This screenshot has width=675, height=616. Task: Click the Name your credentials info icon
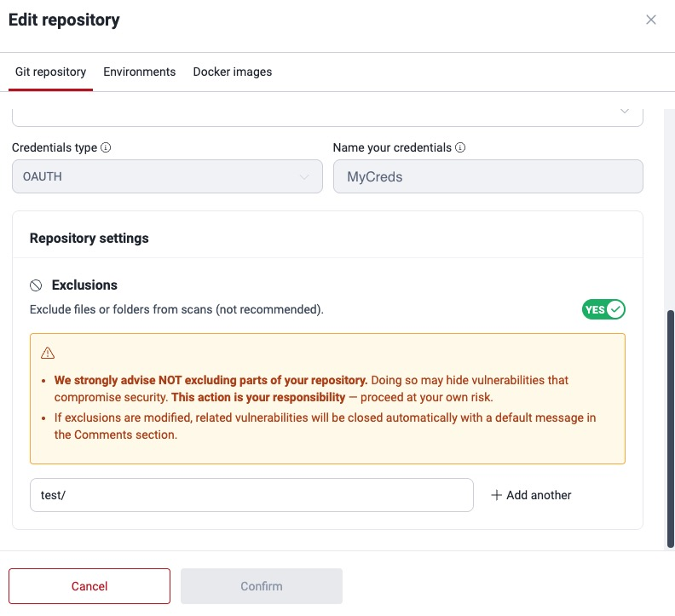coord(460,147)
